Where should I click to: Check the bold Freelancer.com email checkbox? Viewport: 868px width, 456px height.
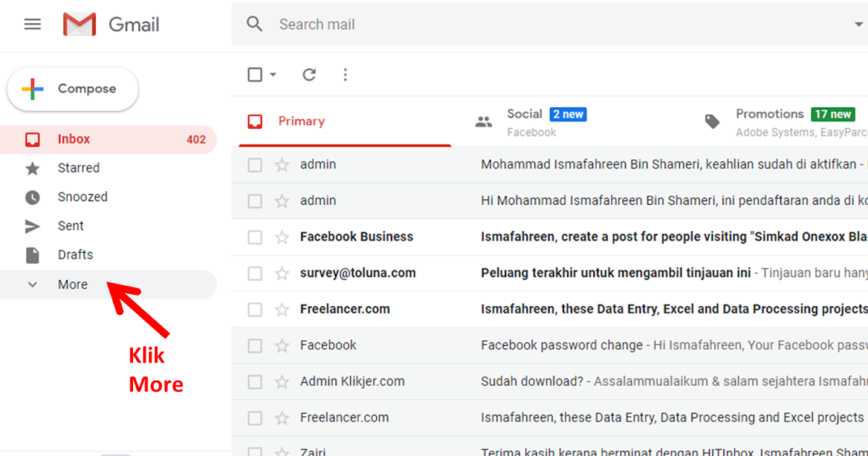click(x=255, y=310)
